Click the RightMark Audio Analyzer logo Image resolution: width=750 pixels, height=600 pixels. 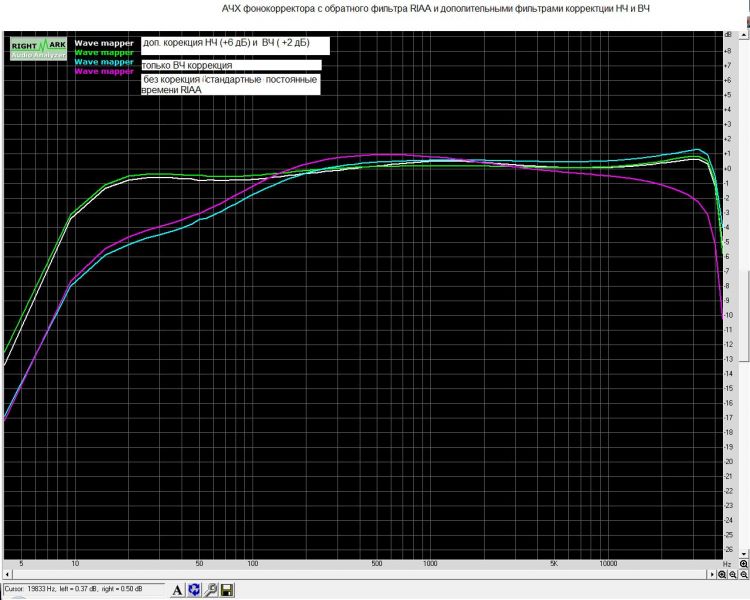38,49
